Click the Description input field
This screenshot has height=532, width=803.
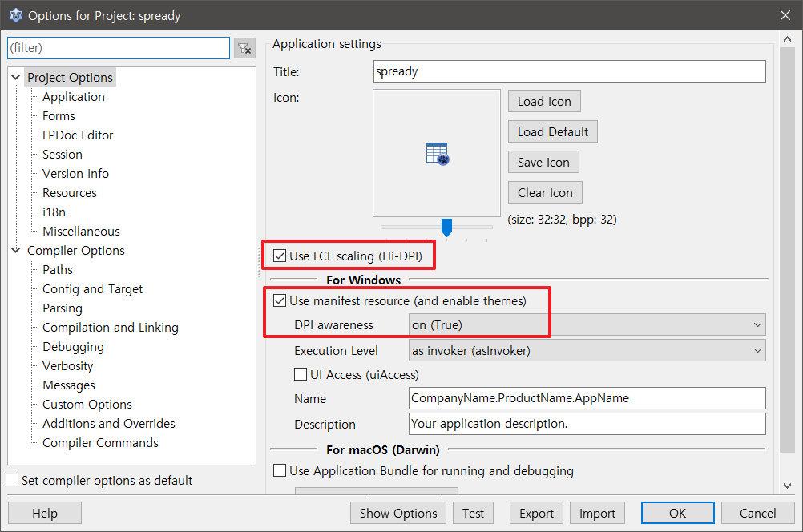coord(587,424)
